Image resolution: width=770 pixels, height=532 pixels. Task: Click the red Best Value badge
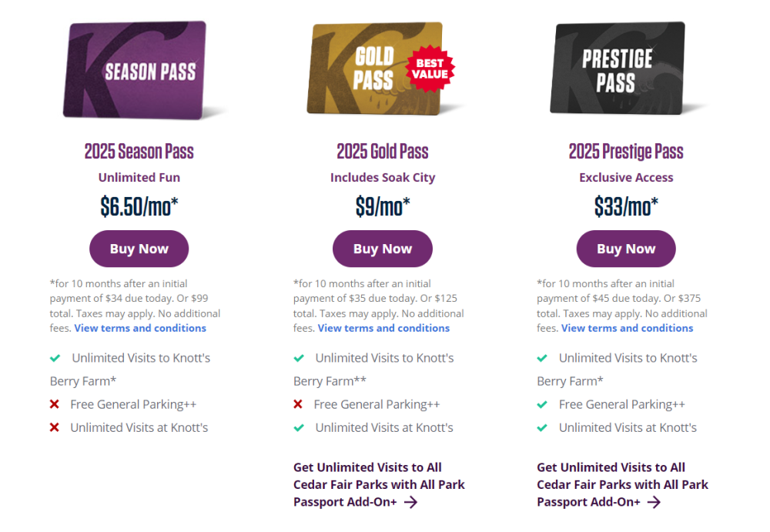(430, 69)
